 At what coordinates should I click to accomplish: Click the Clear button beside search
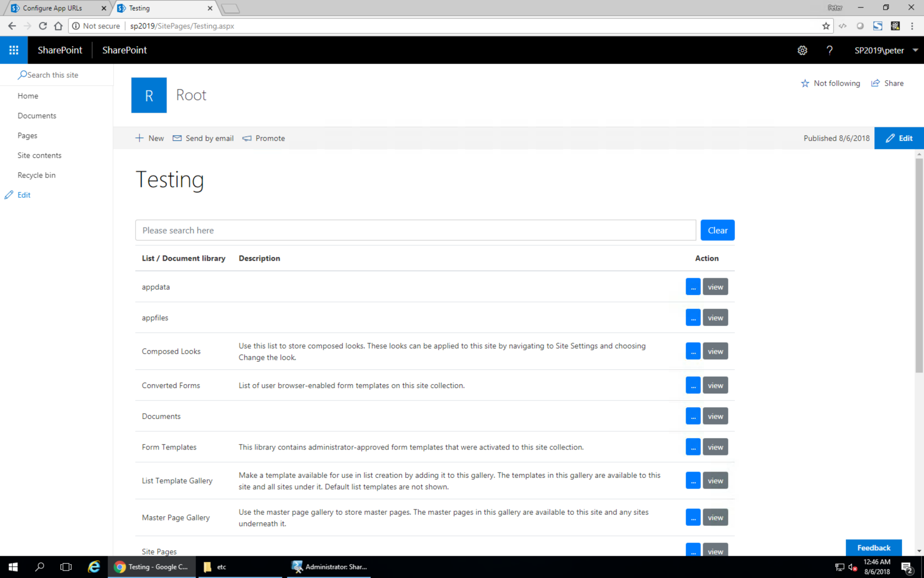click(x=717, y=230)
